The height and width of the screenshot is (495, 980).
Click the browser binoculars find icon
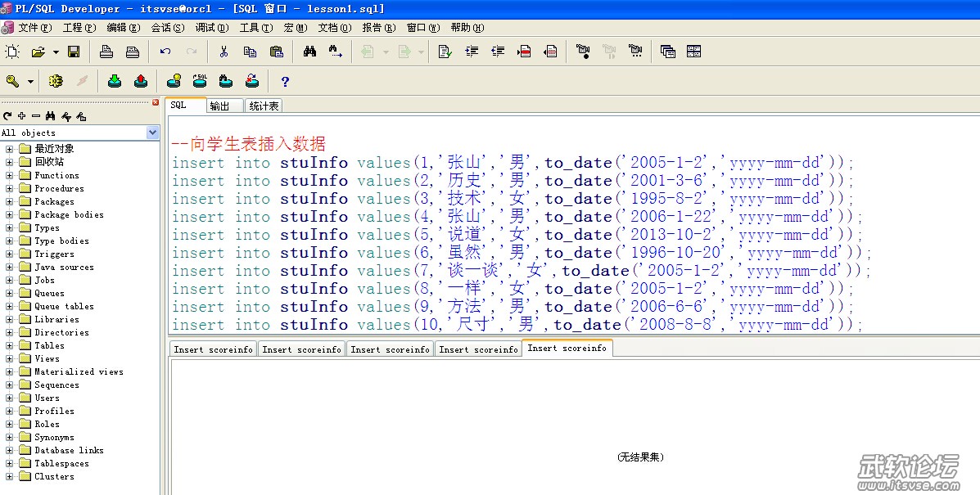(51, 116)
